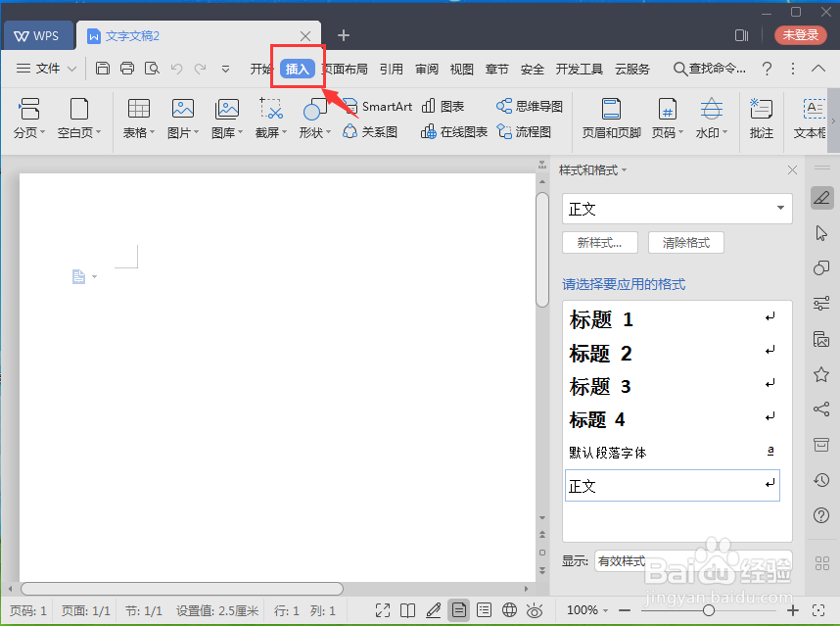The image size is (840, 626).
Task: Apply the 标题 1 style
Action: tap(673, 319)
